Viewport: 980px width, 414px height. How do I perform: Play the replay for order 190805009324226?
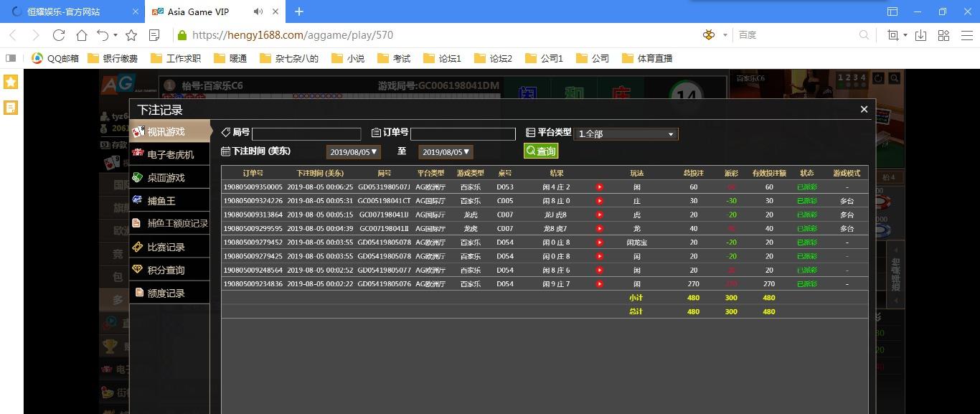(599, 201)
